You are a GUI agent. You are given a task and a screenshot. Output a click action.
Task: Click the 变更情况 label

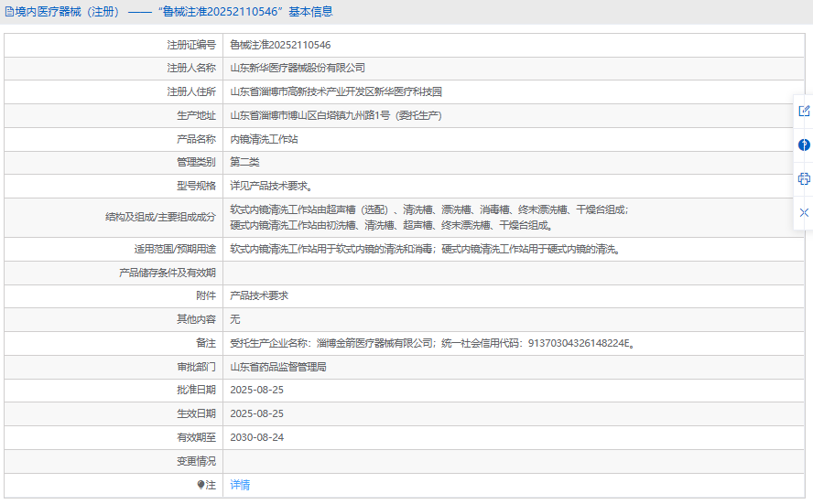pyautogui.click(x=197, y=461)
